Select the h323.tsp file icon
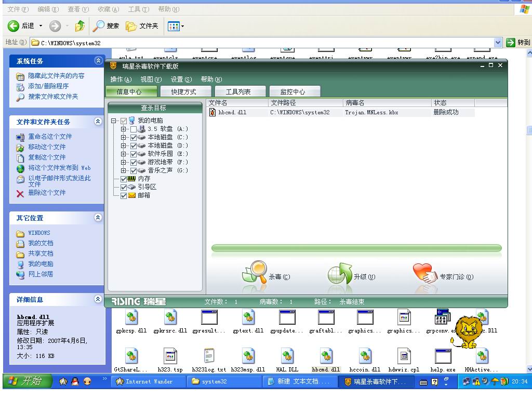The height and width of the screenshot is (399, 532). pyautogui.click(x=170, y=356)
